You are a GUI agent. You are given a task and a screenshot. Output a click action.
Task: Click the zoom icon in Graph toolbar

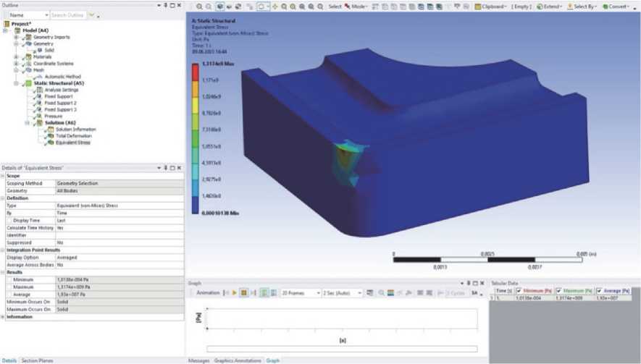coord(381,293)
